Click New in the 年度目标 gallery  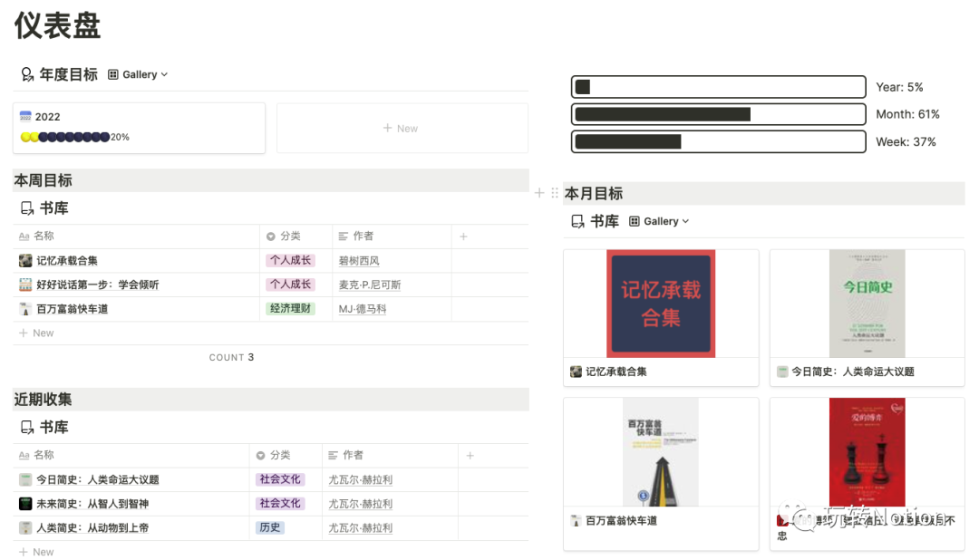pyautogui.click(x=402, y=128)
